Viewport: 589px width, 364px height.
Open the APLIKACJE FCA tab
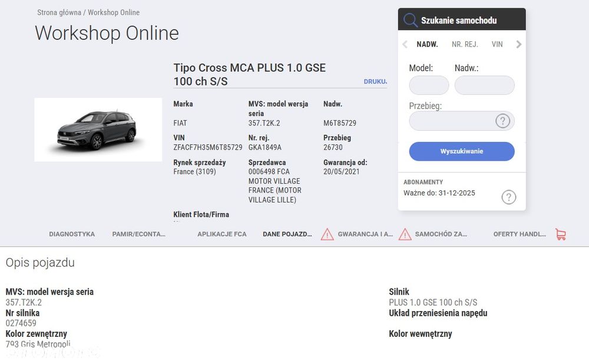point(222,234)
